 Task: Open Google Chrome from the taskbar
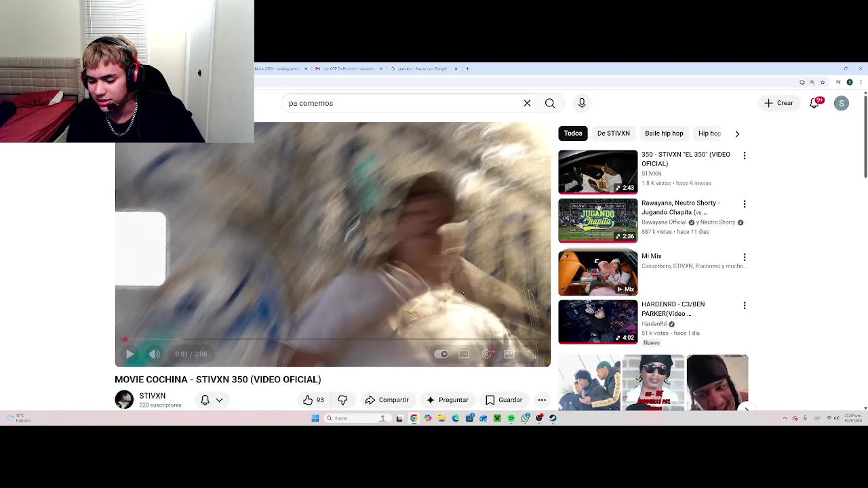414,418
